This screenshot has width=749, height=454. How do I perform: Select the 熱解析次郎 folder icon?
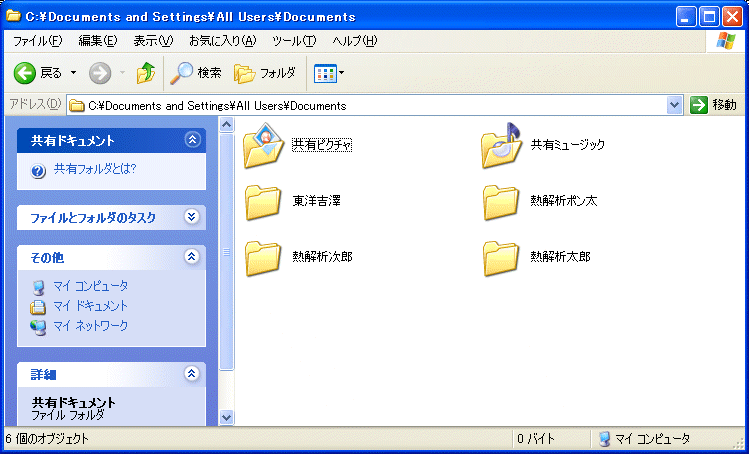coord(263,259)
